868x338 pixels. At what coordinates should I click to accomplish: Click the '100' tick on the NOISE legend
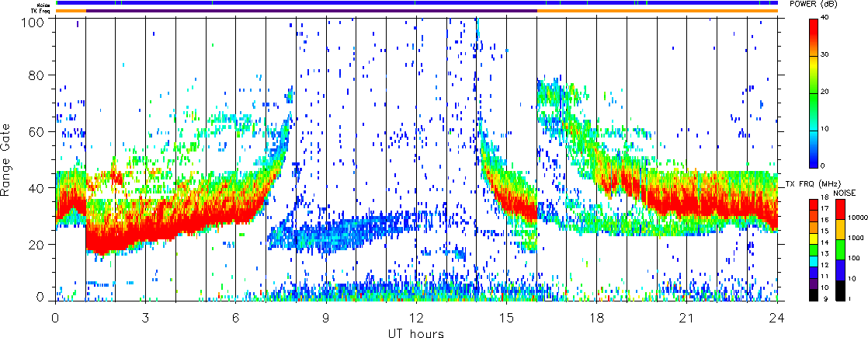pyautogui.click(x=854, y=258)
